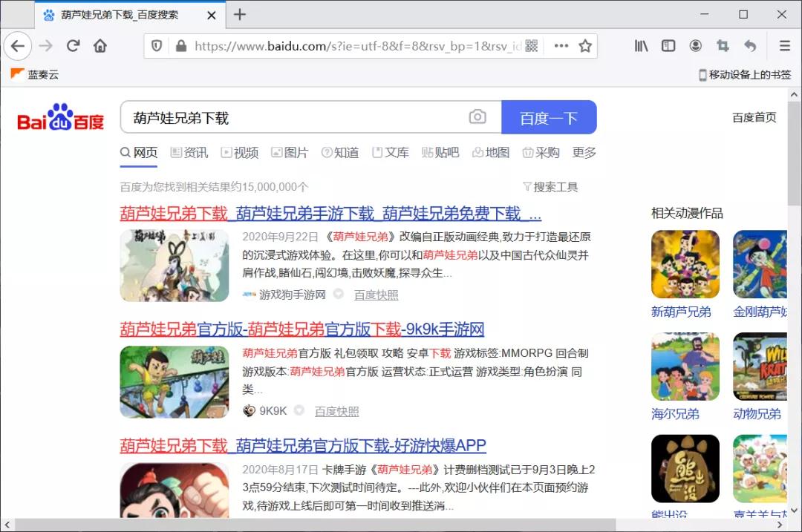
Task: Click the camera icon for image search
Action: [x=477, y=116]
